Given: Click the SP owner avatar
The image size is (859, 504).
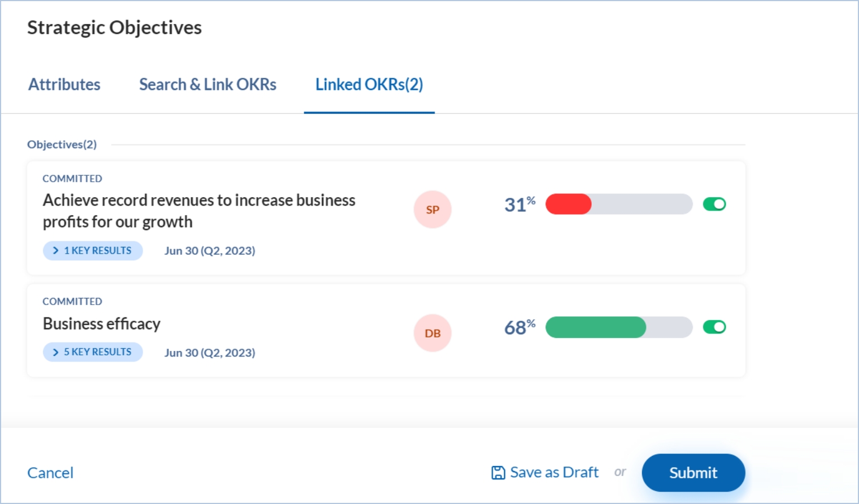Looking at the screenshot, I should (432, 210).
